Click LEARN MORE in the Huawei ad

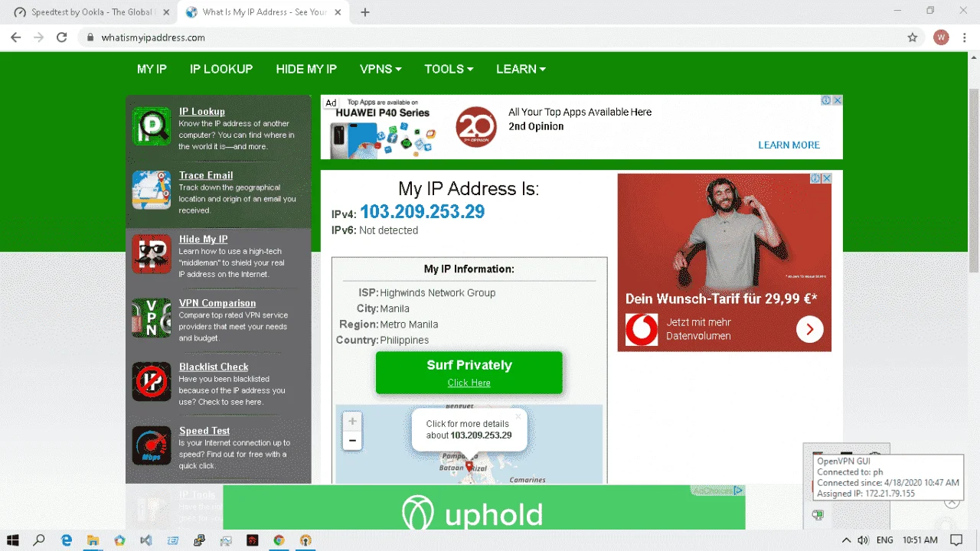(789, 145)
